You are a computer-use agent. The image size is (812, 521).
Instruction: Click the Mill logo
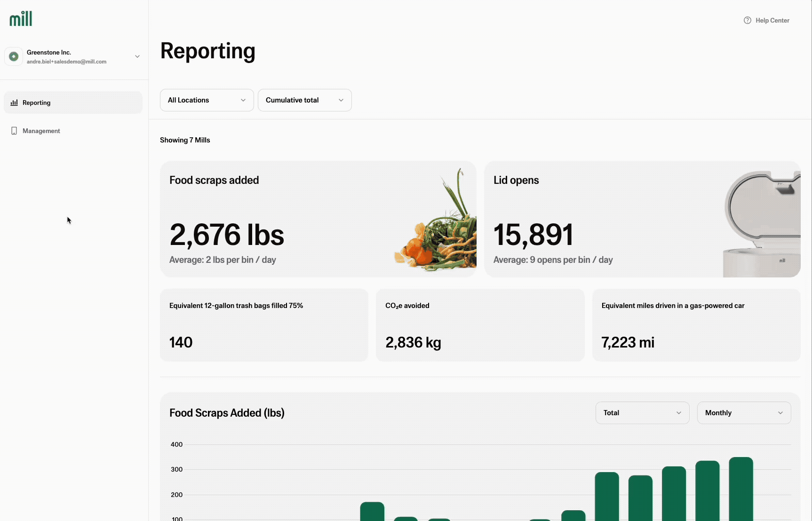[x=21, y=19]
